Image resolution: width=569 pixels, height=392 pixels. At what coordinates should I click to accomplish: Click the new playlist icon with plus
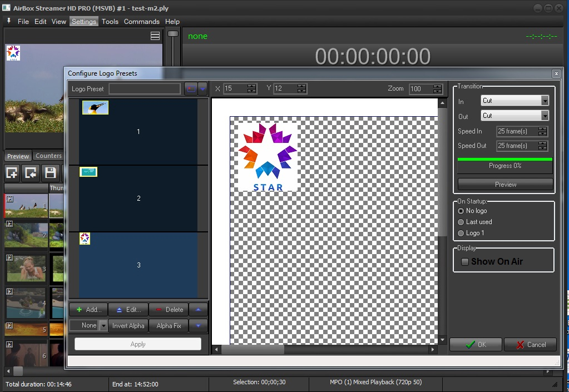pyautogui.click(x=12, y=172)
